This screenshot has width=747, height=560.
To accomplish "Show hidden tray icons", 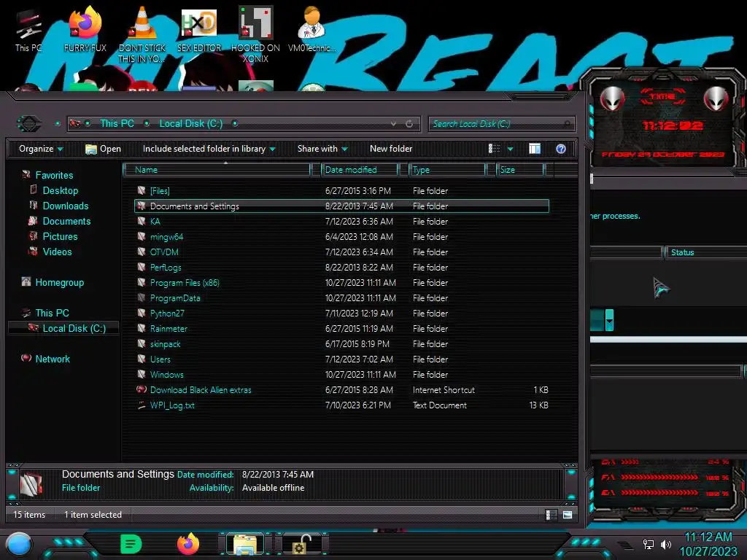I will (625, 545).
